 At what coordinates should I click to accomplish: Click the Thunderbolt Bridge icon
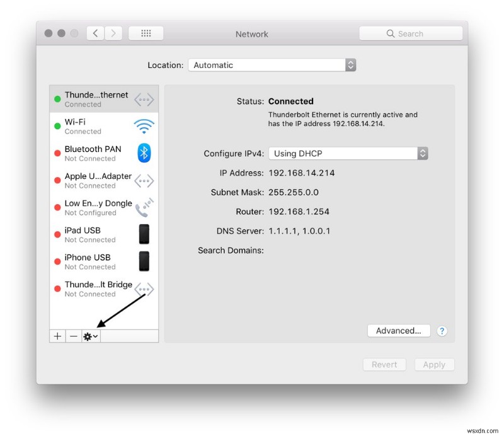(144, 289)
